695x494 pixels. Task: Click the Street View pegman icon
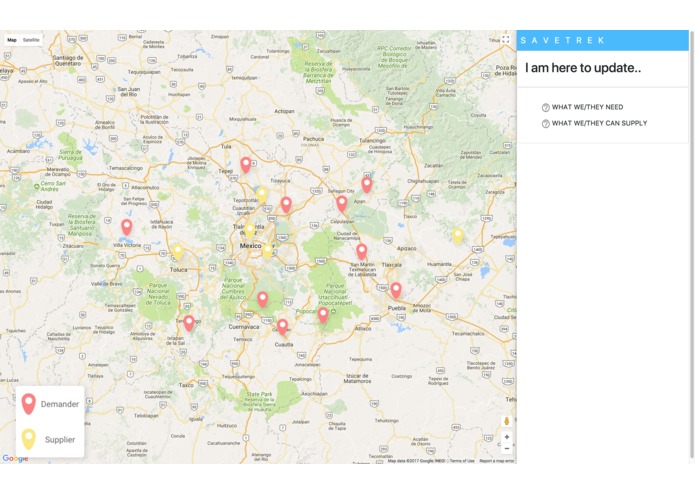coord(507,421)
